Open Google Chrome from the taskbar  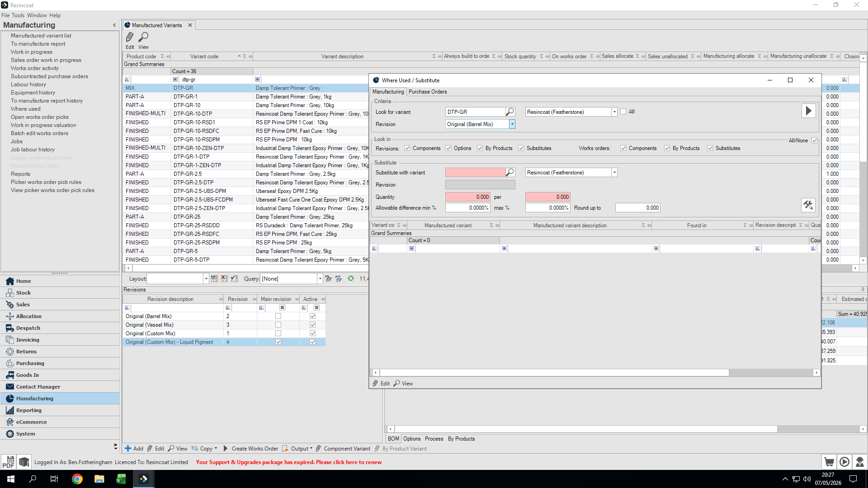tap(77, 479)
